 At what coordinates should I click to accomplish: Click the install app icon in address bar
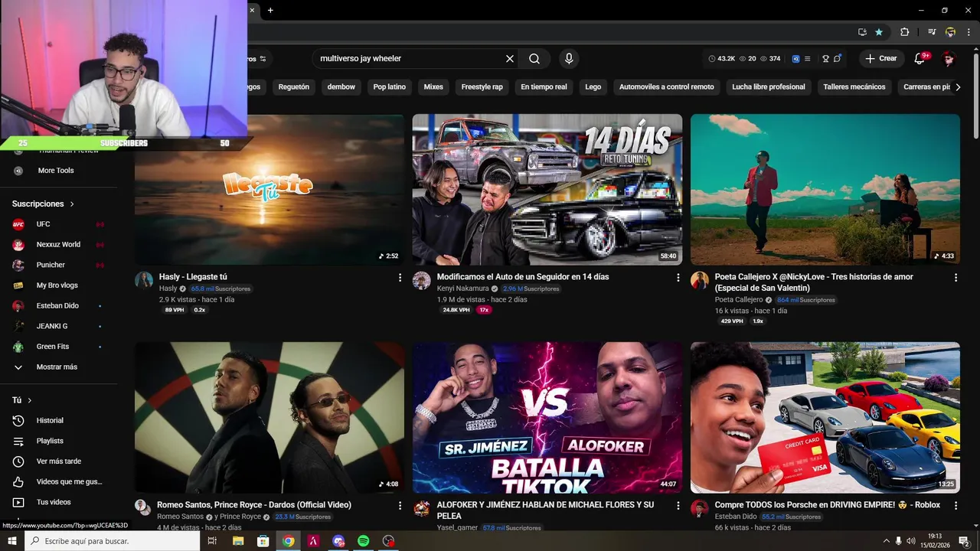[862, 32]
